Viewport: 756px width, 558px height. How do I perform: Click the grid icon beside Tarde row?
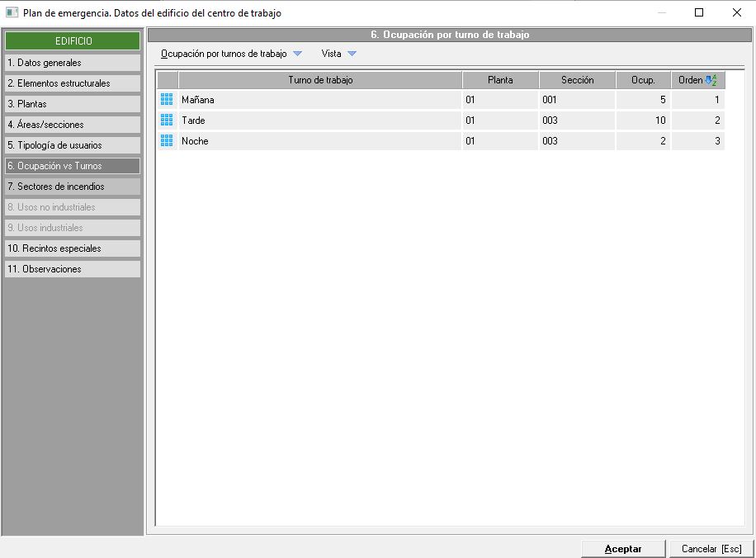click(167, 121)
